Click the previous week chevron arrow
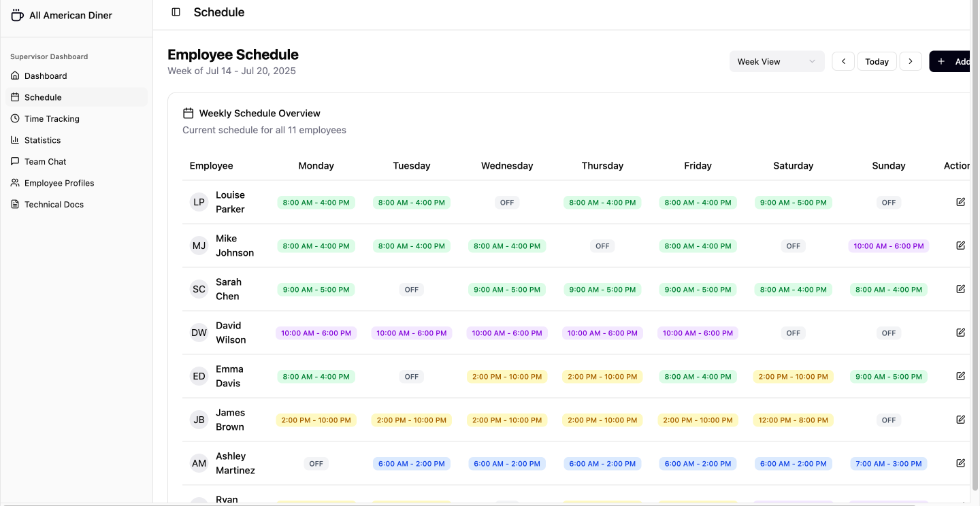 click(843, 61)
